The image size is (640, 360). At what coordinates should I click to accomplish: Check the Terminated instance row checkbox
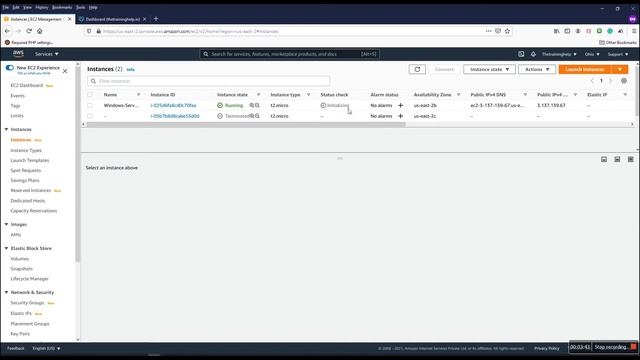pyautogui.click(x=90, y=116)
